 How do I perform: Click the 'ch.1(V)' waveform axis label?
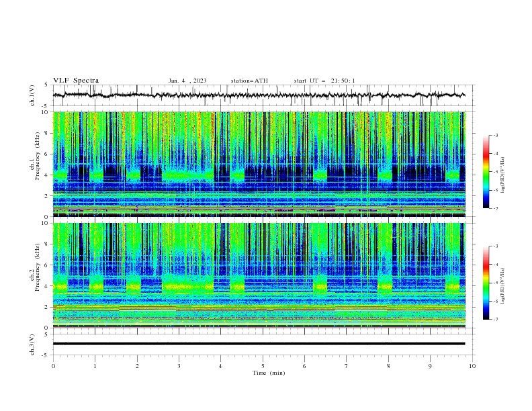click(x=32, y=95)
